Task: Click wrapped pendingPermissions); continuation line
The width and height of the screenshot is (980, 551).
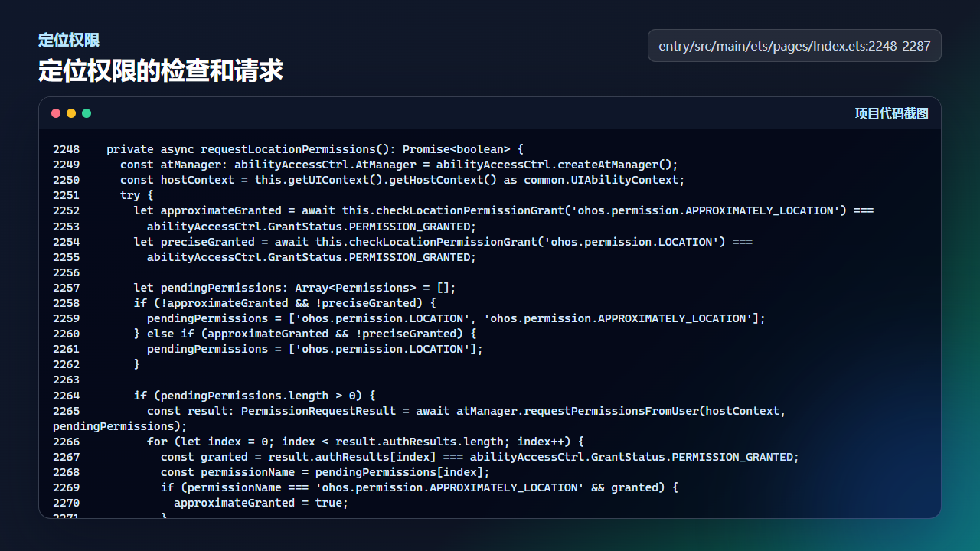Action: [x=120, y=426]
